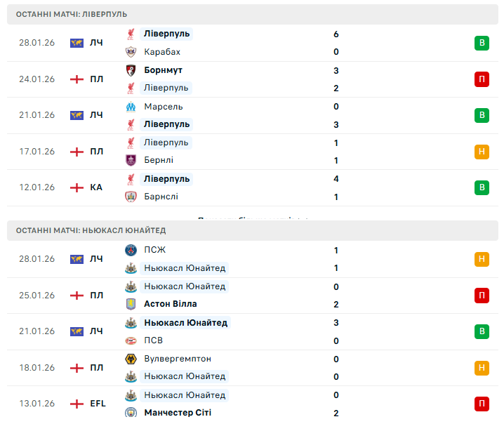This screenshot has height=424, width=504.
Task: Open the Карабах team link
Action: (x=162, y=52)
